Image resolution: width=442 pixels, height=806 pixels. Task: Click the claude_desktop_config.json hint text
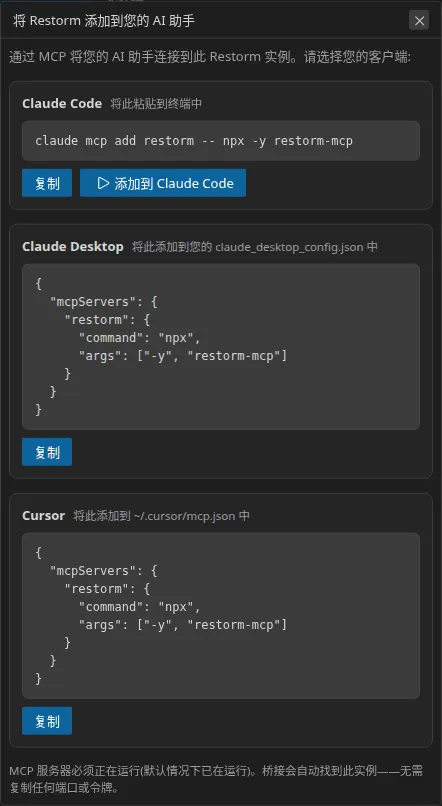[254, 247]
